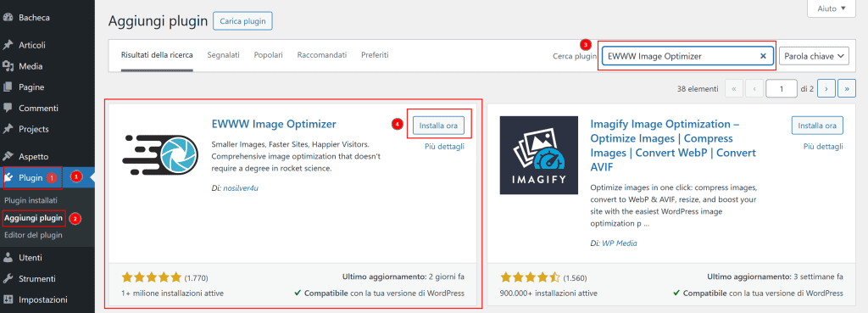
Task: Jump to last results page arrow
Action: [x=847, y=88]
